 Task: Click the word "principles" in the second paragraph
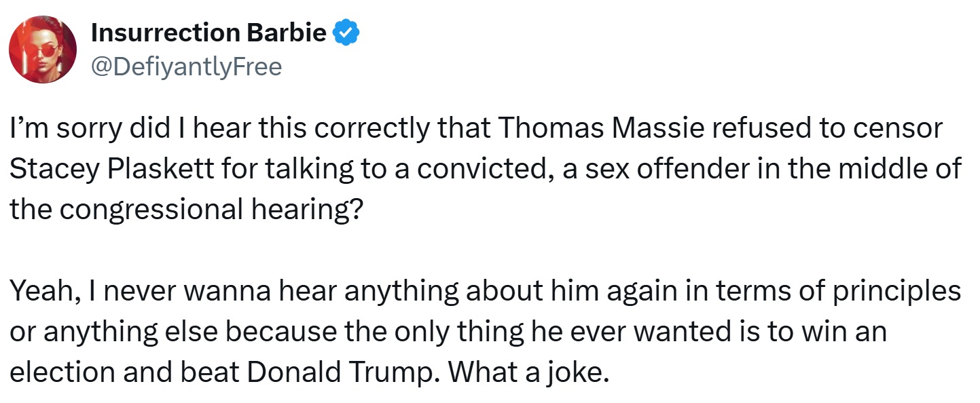pyautogui.click(x=896, y=291)
